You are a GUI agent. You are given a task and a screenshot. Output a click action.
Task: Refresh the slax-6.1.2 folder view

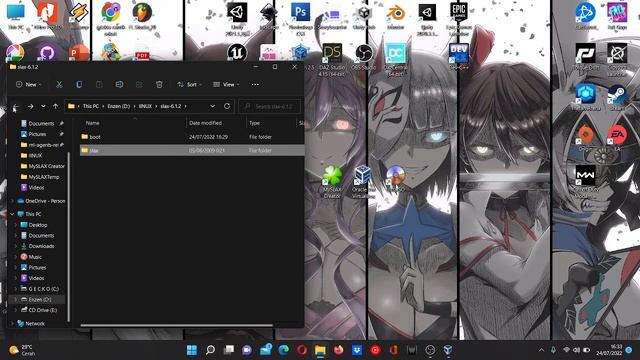click(227, 106)
